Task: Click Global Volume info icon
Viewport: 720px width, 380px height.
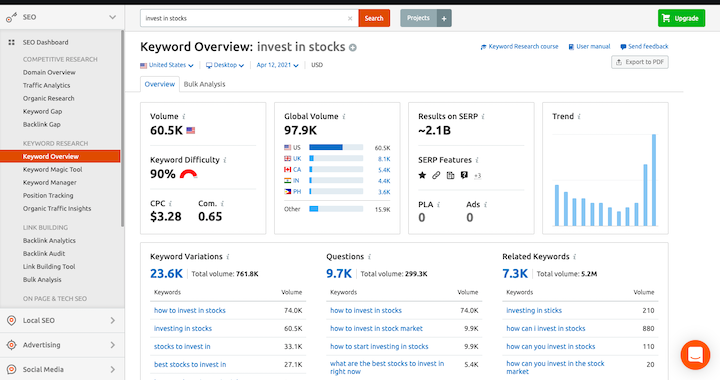Action: click(x=344, y=117)
